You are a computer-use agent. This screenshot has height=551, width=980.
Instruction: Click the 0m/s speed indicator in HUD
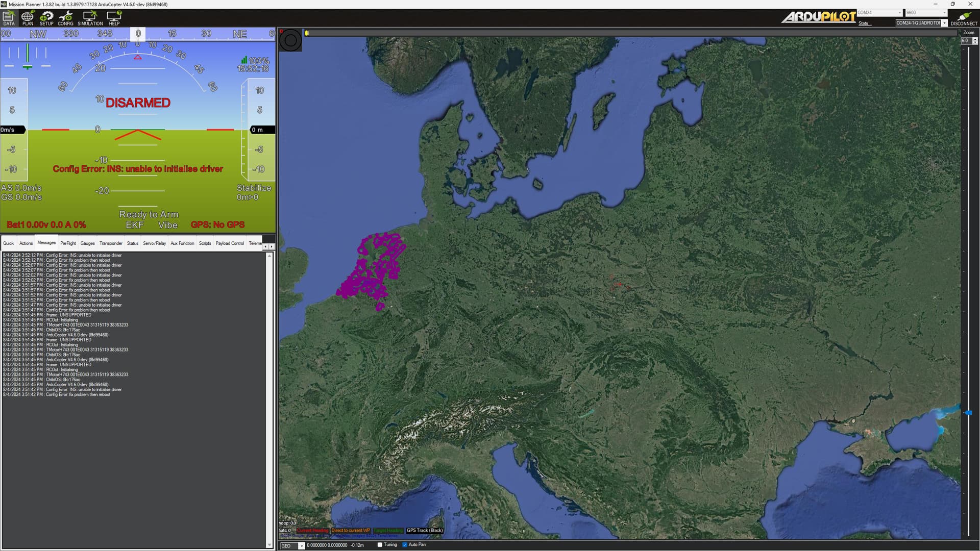pos(13,130)
